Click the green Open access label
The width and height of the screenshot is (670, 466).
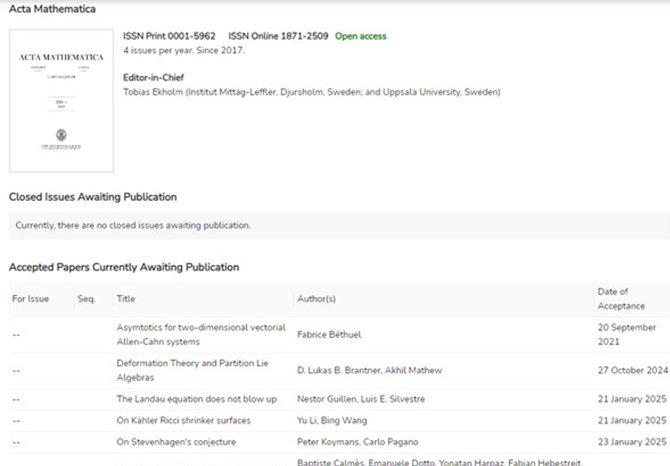click(x=360, y=36)
